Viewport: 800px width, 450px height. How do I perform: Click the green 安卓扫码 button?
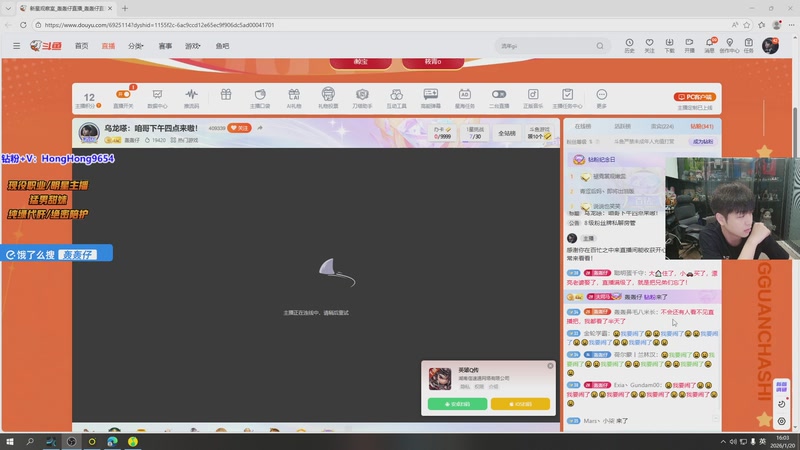pyautogui.click(x=457, y=404)
